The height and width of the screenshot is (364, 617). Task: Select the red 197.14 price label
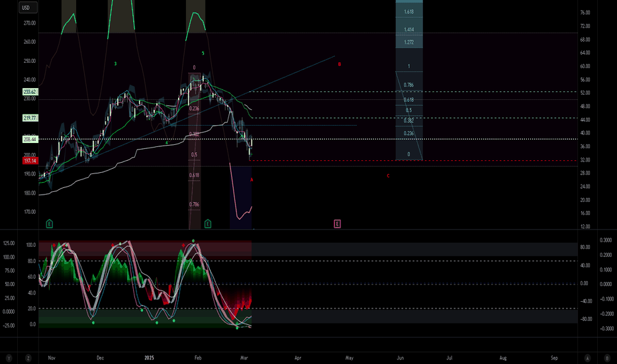tap(30, 161)
